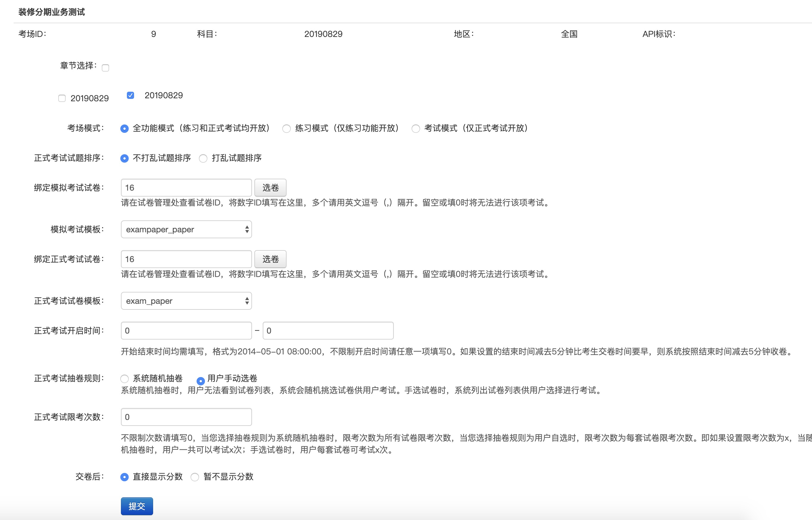Submit the form with 提交 button
812x520 pixels.
pos(137,506)
